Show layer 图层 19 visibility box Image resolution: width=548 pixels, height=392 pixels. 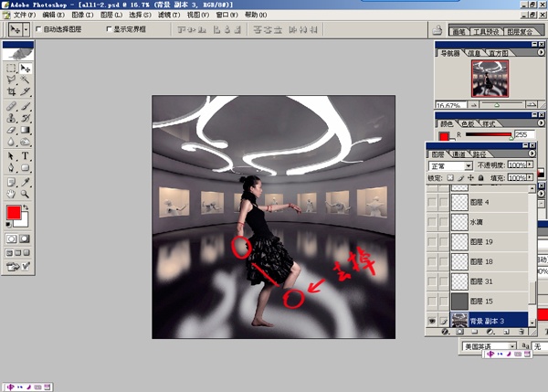(432, 241)
